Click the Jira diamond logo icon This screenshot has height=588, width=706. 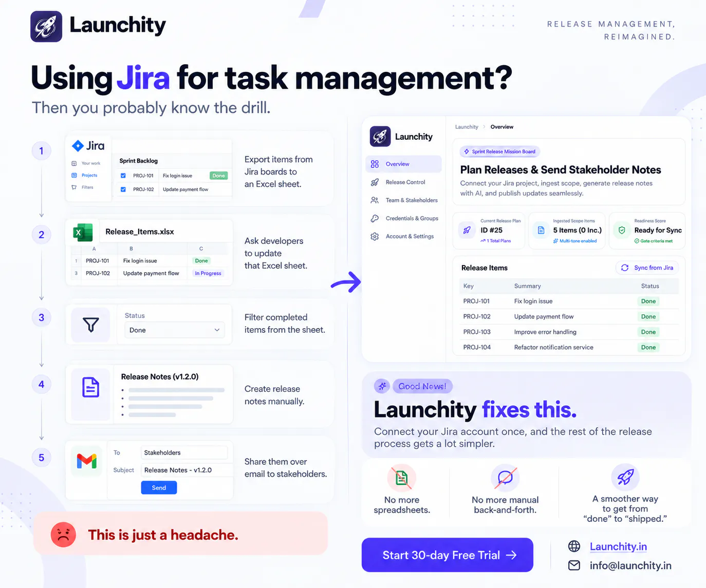78,146
